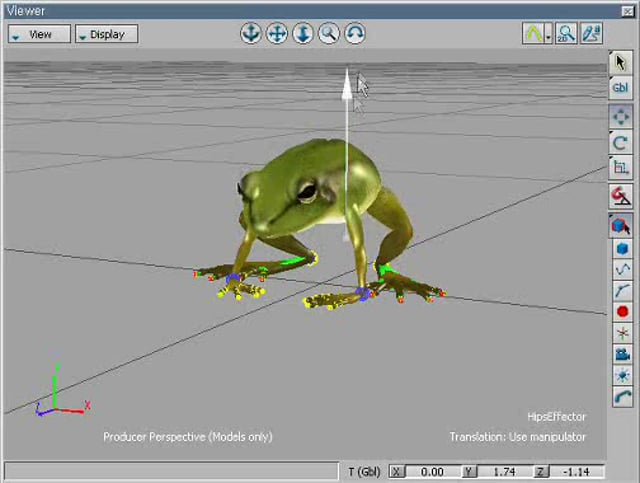Click the X axis button in translation bar
The width and height of the screenshot is (640, 483).
[x=396, y=472]
